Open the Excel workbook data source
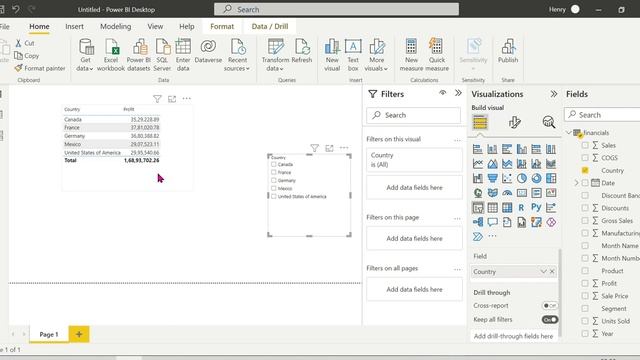This screenshot has width=640, height=360. [x=111, y=55]
